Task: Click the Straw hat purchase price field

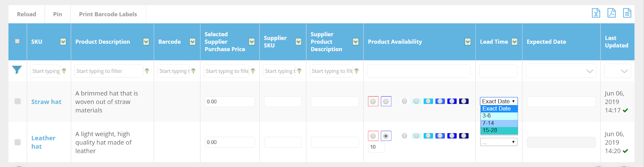Action: click(229, 102)
